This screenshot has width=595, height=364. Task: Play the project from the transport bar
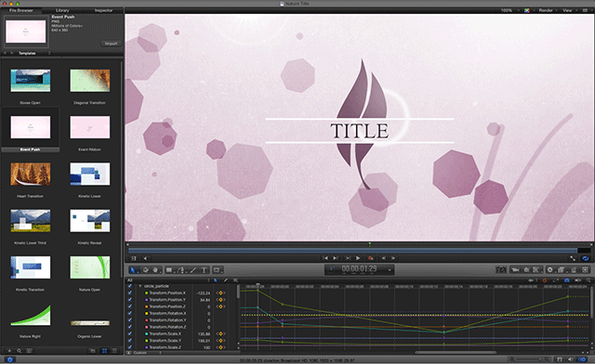click(x=358, y=258)
